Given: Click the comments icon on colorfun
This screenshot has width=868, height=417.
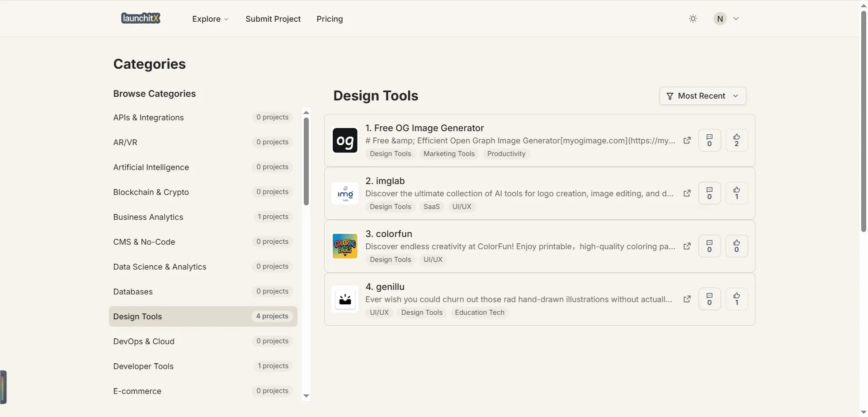Looking at the screenshot, I should (x=709, y=246).
